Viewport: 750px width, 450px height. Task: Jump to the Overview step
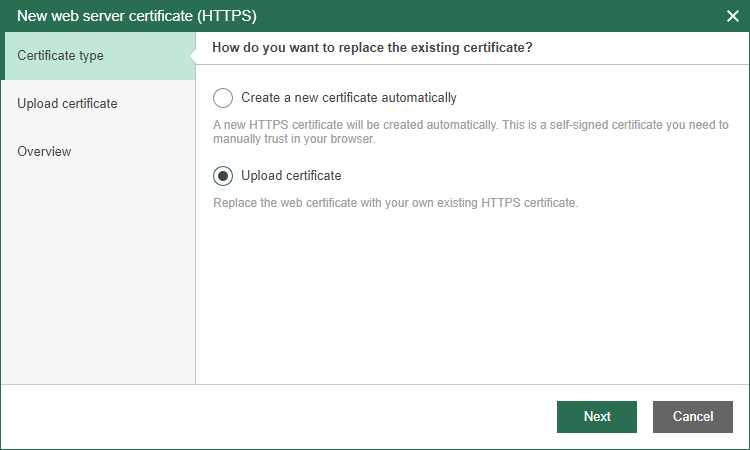(x=44, y=152)
